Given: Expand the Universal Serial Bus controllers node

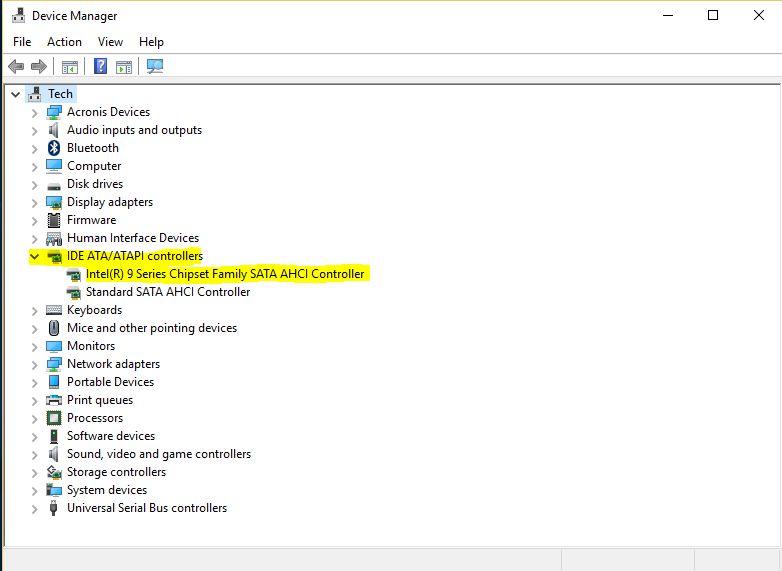Looking at the screenshot, I should point(35,508).
